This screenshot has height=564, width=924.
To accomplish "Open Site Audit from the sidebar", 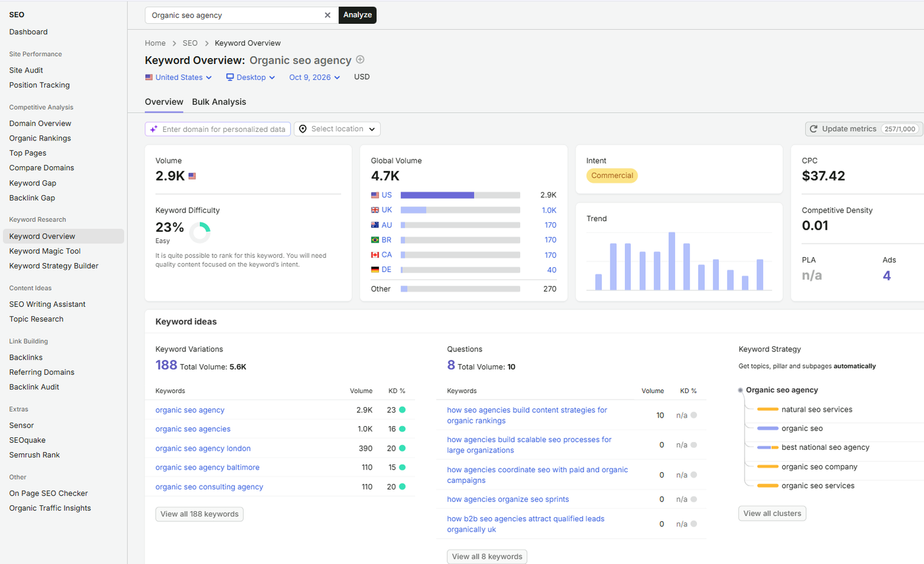I will pyautogui.click(x=26, y=70).
